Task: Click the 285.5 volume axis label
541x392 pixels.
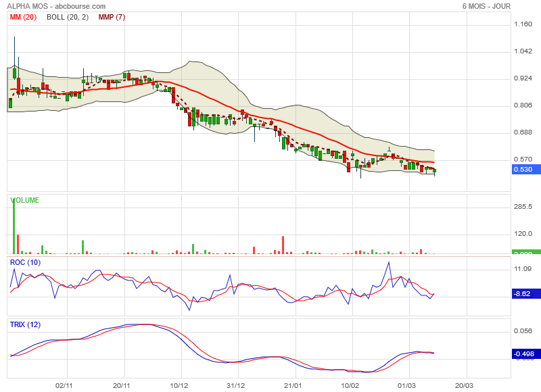Action: pos(523,207)
